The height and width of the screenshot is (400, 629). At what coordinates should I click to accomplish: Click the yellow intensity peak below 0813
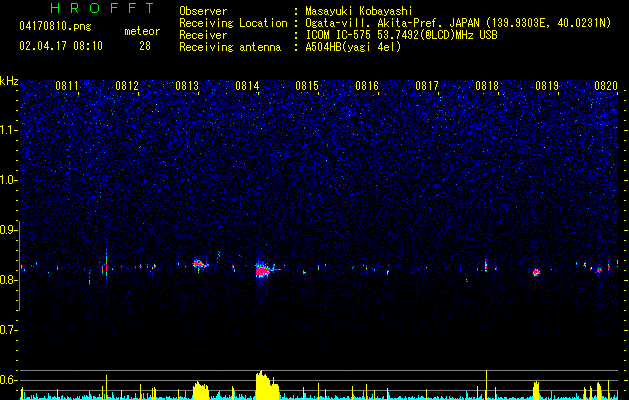[201, 390]
